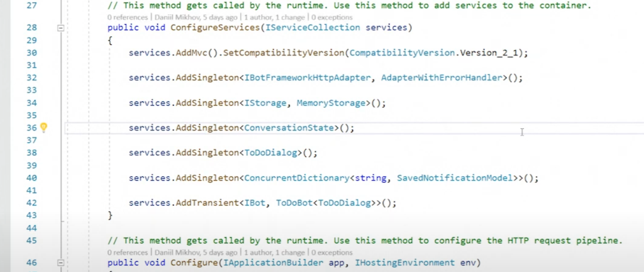Click AddMvc in line 30
Image resolution: width=644 pixels, height=272 pixels.
(191, 53)
